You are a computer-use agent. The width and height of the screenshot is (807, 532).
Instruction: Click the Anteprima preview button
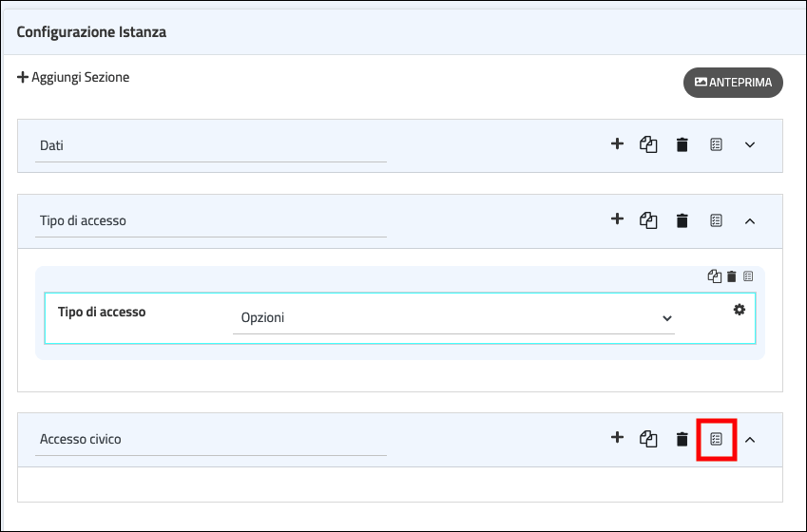coord(733,83)
